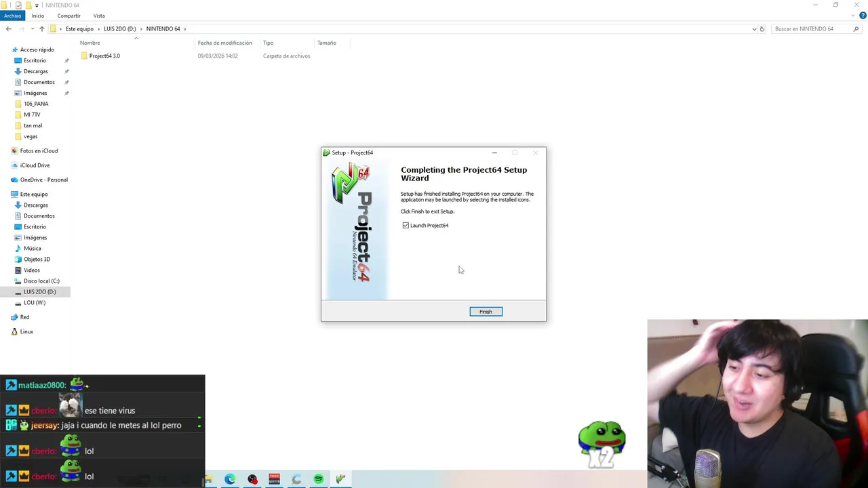Click NINTENDO 64 in the address breadcrumb
Viewport: 868px width, 488px height.
[163, 29]
